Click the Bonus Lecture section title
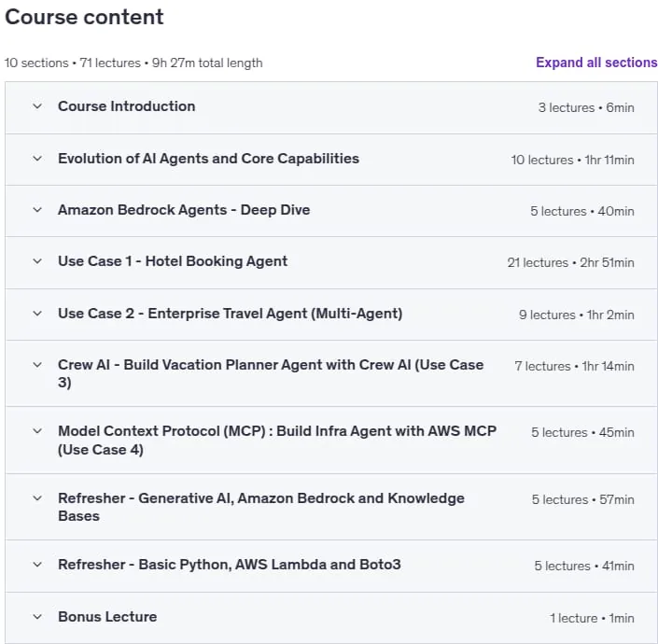The width and height of the screenshot is (658, 644). click(x=107, y=617)
